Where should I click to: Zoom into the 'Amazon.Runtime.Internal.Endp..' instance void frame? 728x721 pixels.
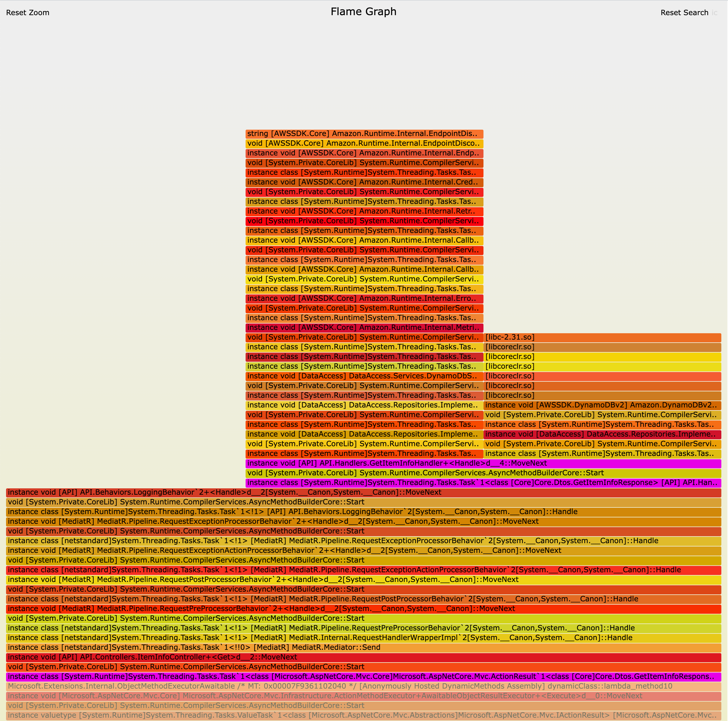coord(364,153)
